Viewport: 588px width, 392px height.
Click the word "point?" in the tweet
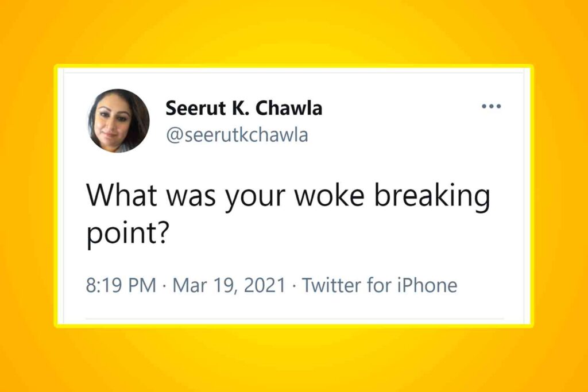pyautogui.click(x=127, y=234)
